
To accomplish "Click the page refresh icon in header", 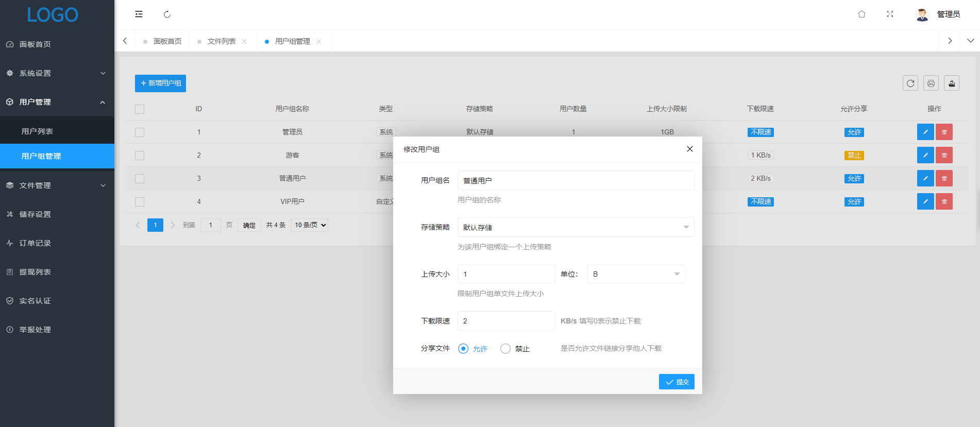I will (167, 14).
